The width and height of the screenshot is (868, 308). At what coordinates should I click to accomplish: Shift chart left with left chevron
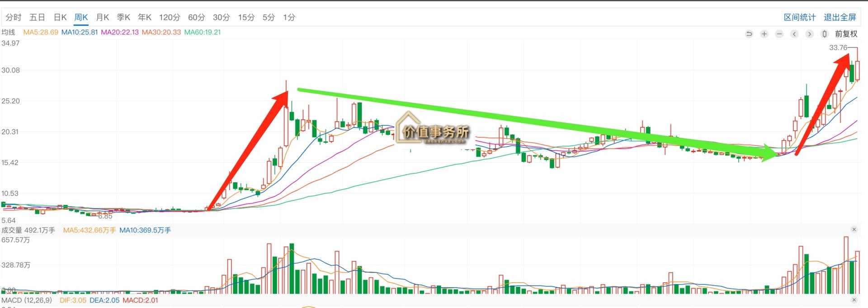pos(794,34)
